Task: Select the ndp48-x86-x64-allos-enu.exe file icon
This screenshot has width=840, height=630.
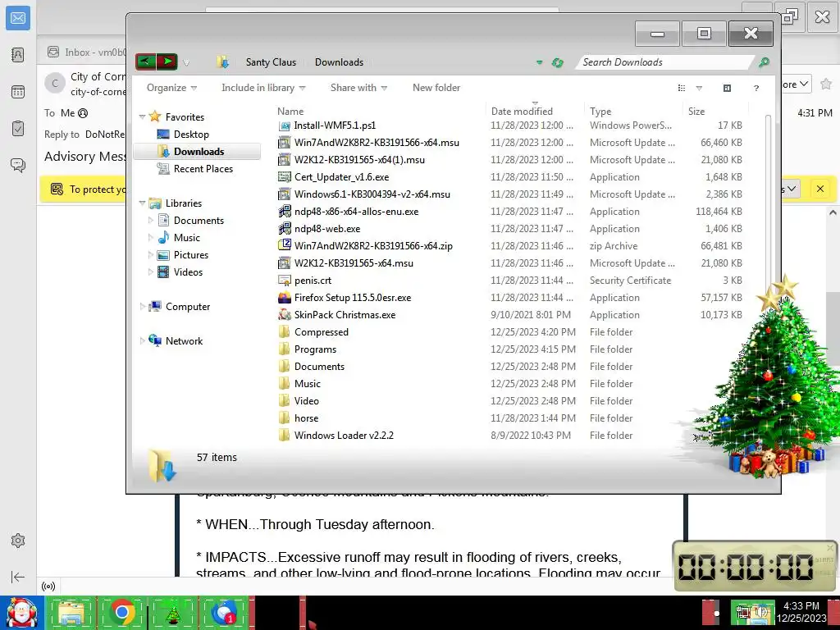Action: click(284, 212)
